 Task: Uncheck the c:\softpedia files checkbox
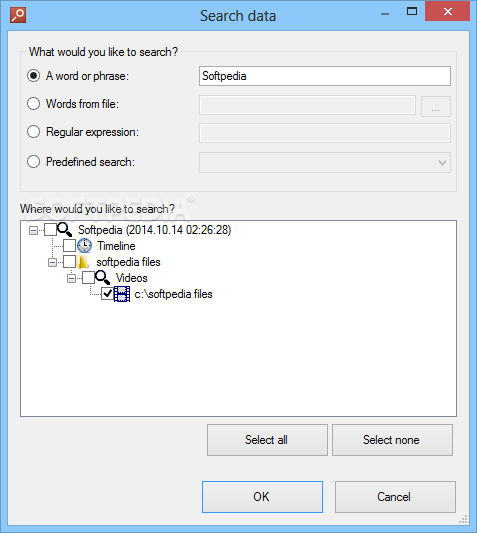click(107, 294)
